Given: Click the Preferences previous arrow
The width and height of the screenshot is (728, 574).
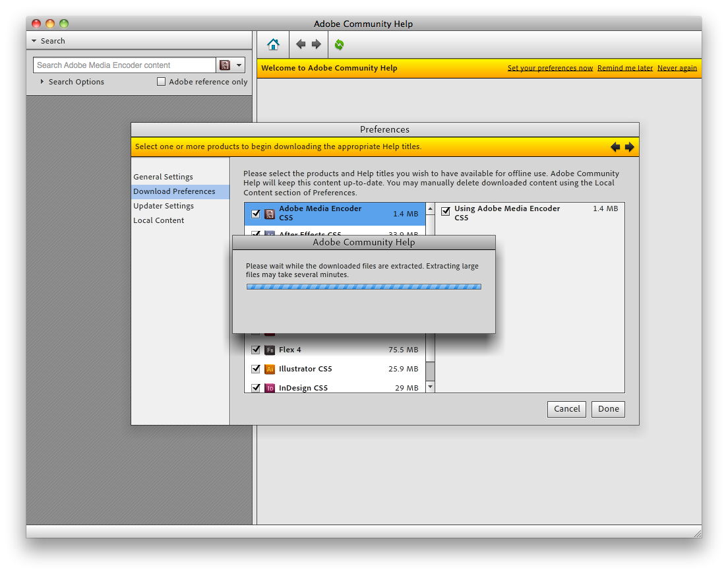Looking at the screenshot, I should (615, 147).
